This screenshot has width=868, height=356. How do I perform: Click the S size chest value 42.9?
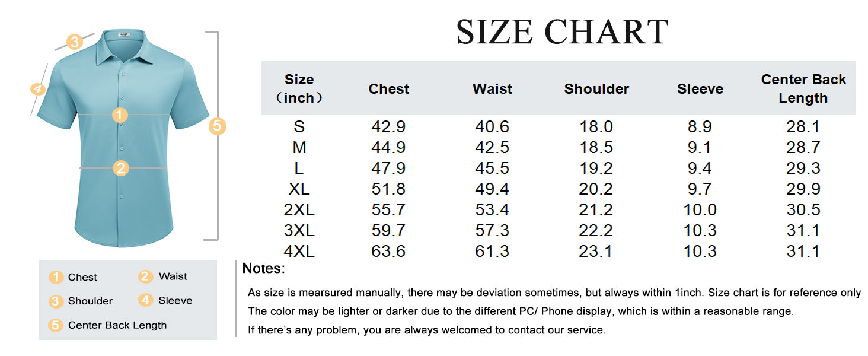pos(388,127)
